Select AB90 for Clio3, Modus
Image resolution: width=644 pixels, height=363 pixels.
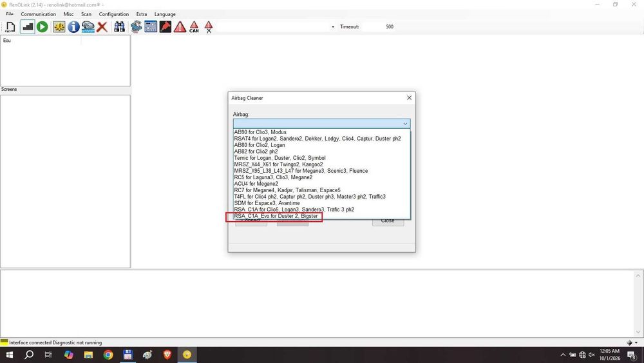coord(321,132)
